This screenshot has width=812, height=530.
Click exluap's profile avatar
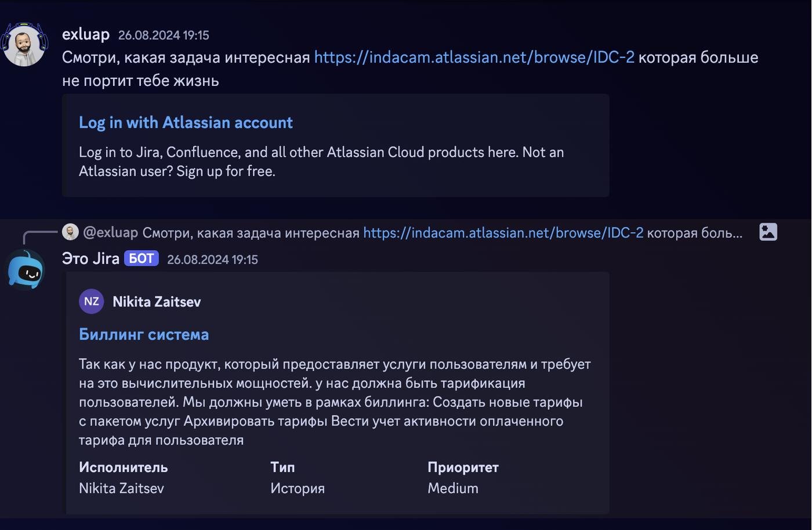[x=24, y=45]
